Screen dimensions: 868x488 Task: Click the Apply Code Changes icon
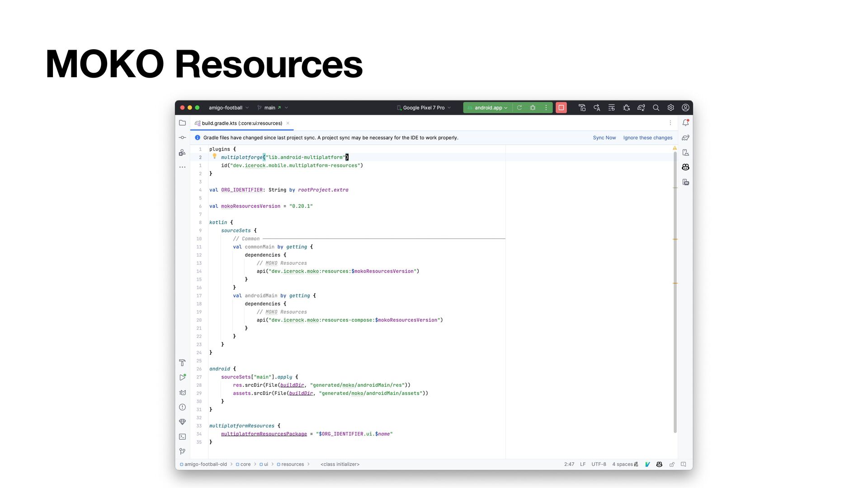coord(611,108)
